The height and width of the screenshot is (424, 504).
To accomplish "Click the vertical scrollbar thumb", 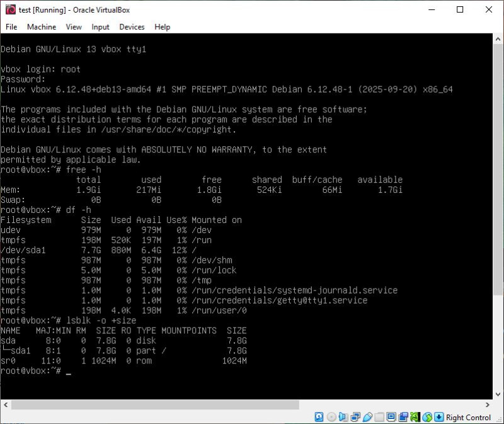I will 498,169.
